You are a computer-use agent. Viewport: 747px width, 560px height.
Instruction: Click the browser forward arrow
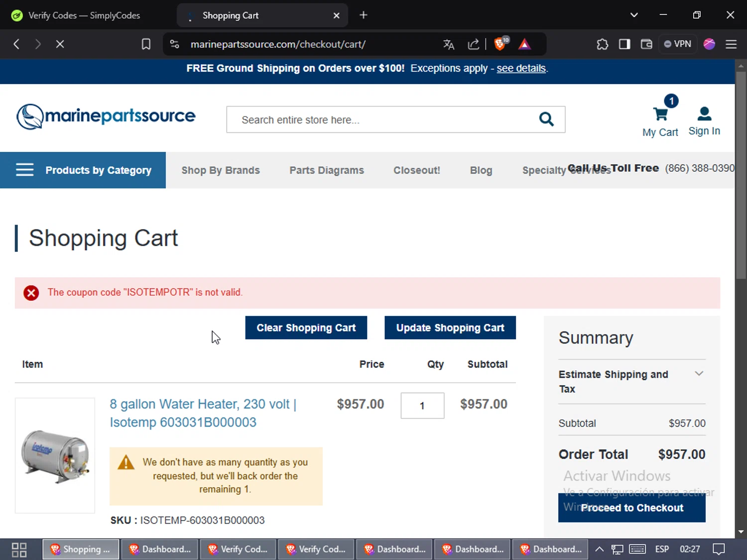pyautogui.click(x=38, y=44)
